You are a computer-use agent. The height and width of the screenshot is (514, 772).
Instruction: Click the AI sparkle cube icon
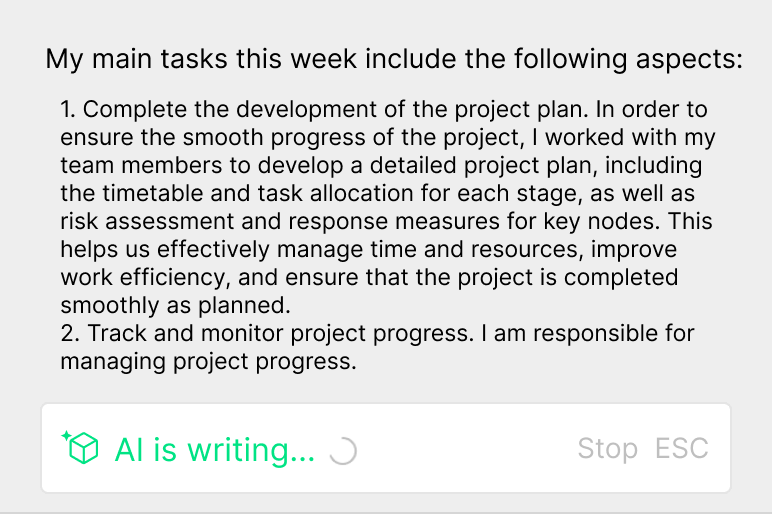(x=80, y=448)
